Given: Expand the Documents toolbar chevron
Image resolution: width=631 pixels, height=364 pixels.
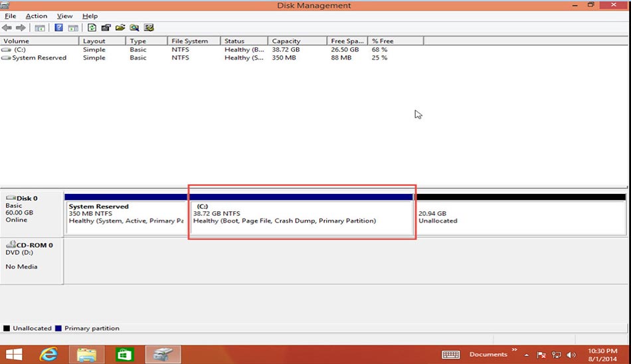Looking at the screenshot, I should pyautogui.click(x=514, y=349).
